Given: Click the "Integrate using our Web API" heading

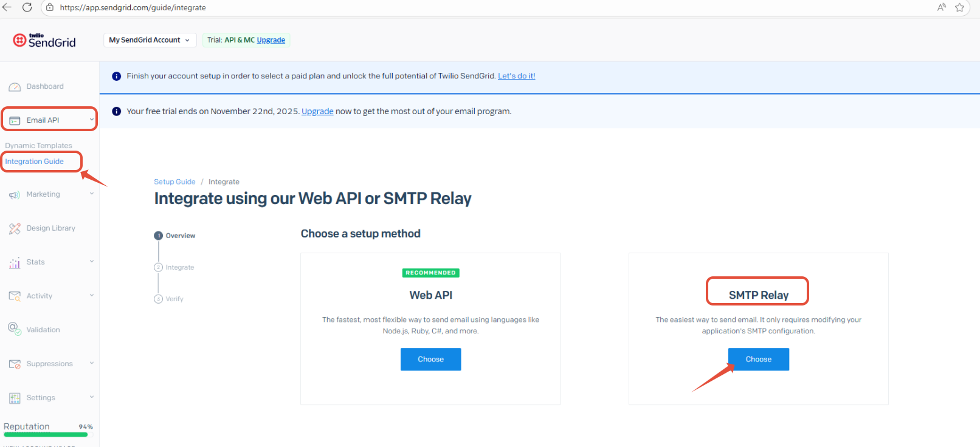Looking at the screenshot, I should 312,199.
